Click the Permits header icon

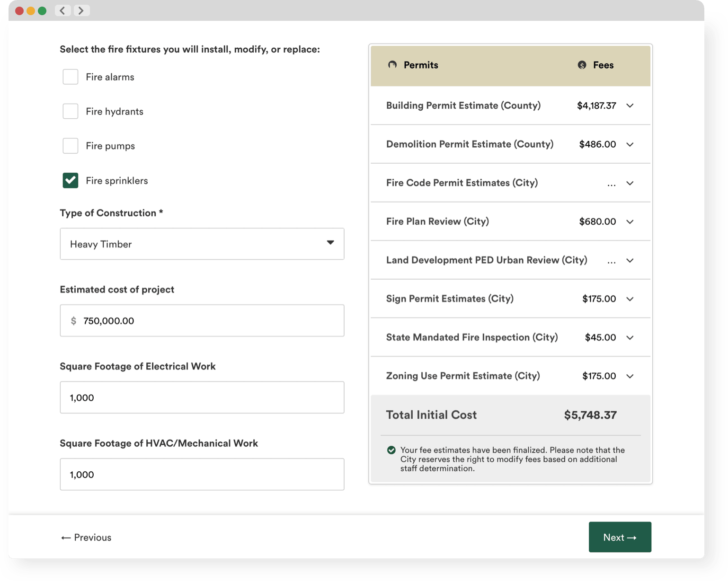click(x=392, y=65)
